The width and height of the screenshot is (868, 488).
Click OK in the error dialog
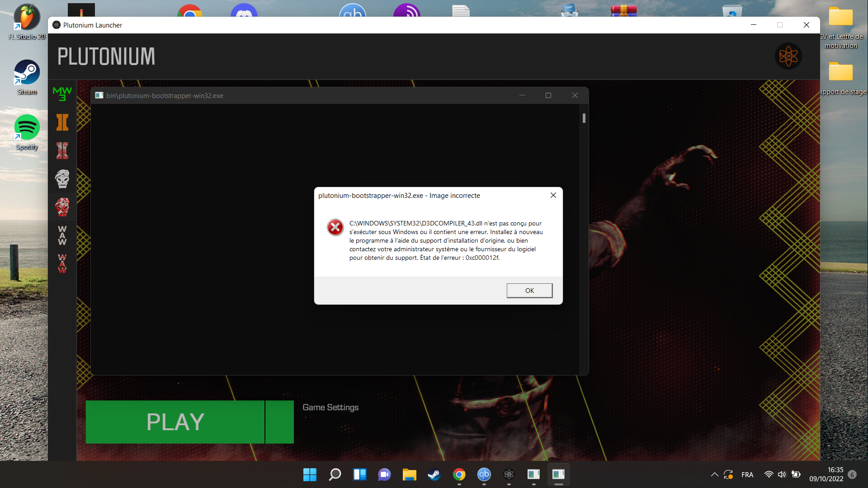pos(529,291)
